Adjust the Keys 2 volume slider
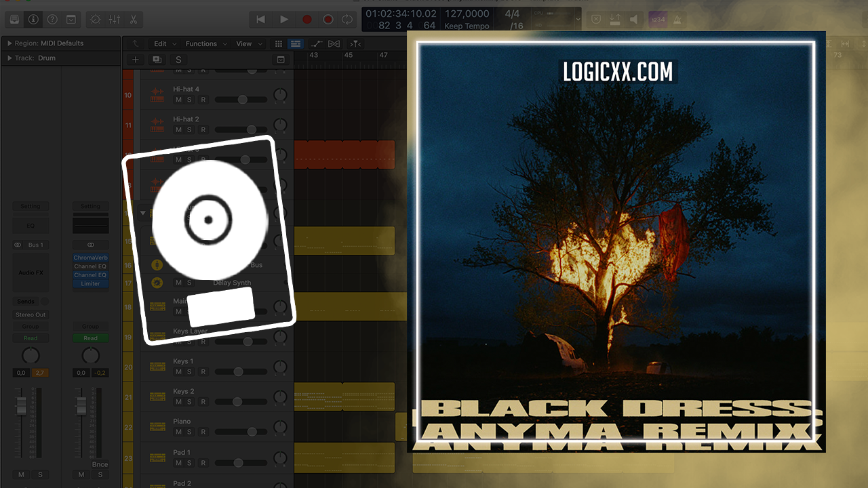This screenshot has height=488, width=868. coord(241,402)
